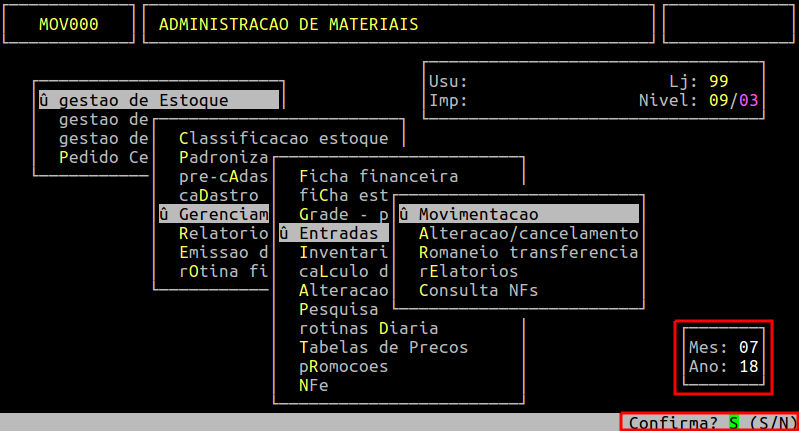Click the Ano value 18 field
The height and width of the screenshot is (431, 799).
748,366
